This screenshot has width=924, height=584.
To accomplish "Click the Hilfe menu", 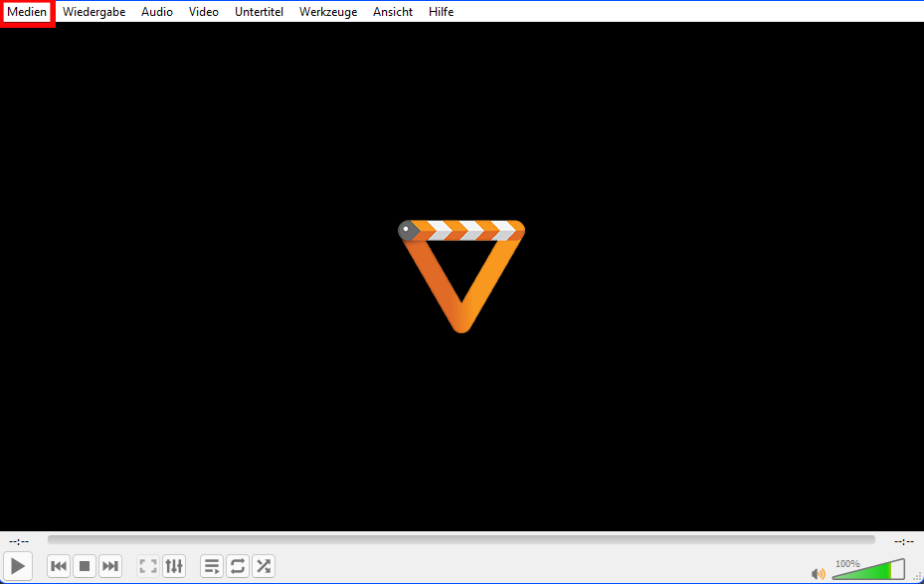I will tap(441, 12).
